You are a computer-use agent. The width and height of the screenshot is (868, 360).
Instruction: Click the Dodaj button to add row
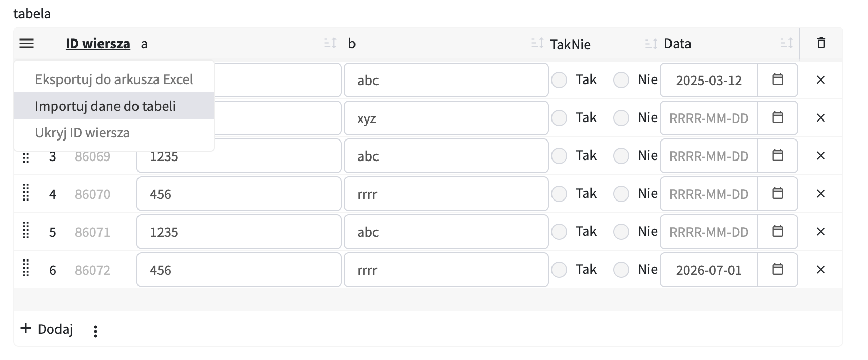tap(47, 329)
